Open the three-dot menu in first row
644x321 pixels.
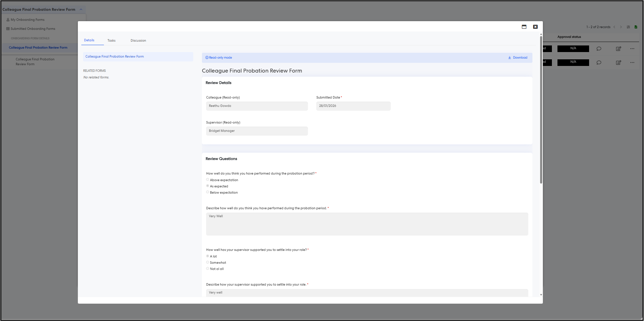pos(632,49)
